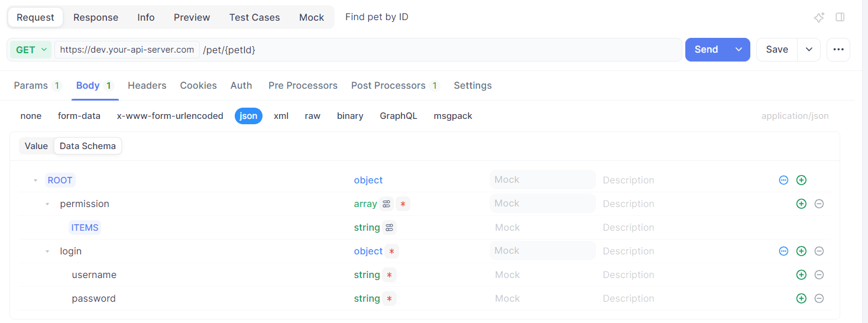Change login type from object
The width and height of the screenshot is (868, 323).
(368, 251)
